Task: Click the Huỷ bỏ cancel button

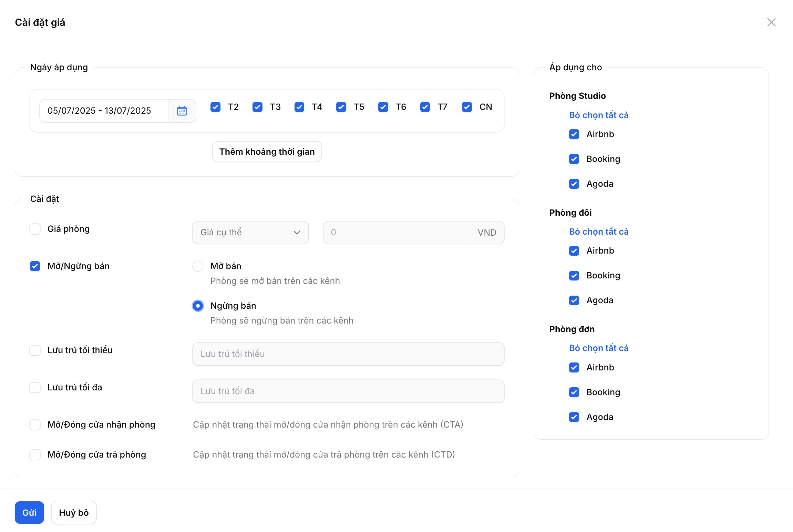Action: (74, 512)
